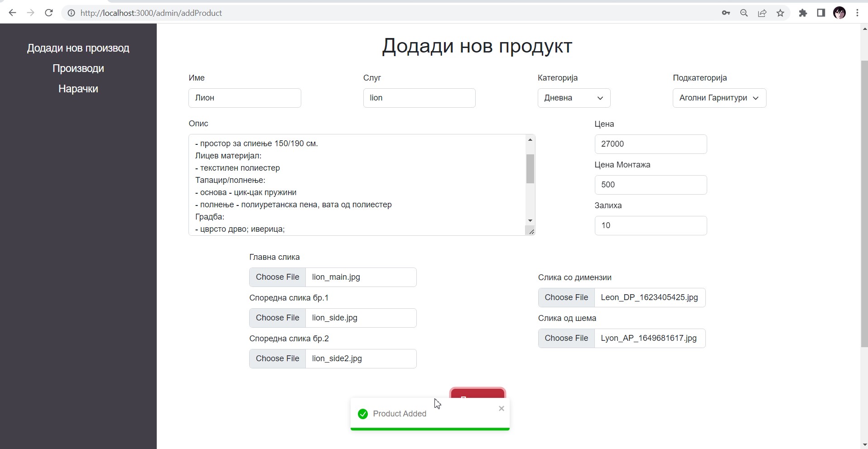The image size is (868, 449).
Task: Share this page using the share icon
Action: [x=762, y=13]
